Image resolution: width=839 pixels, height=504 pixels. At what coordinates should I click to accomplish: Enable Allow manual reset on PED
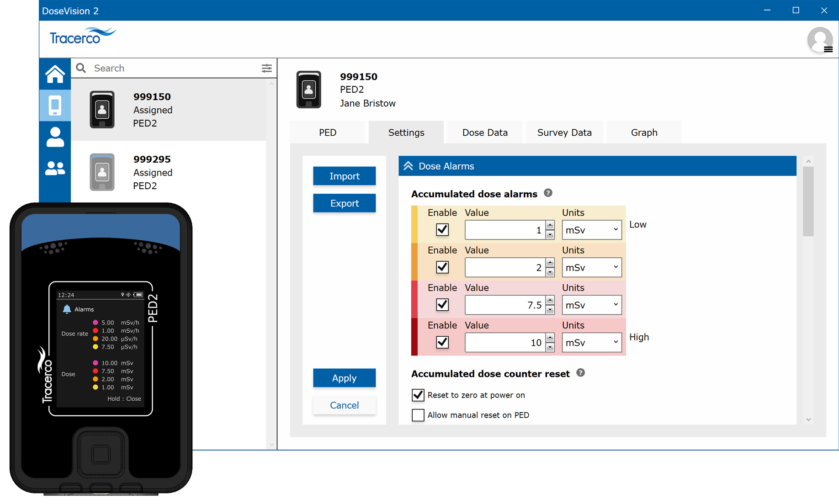(418, 415)
